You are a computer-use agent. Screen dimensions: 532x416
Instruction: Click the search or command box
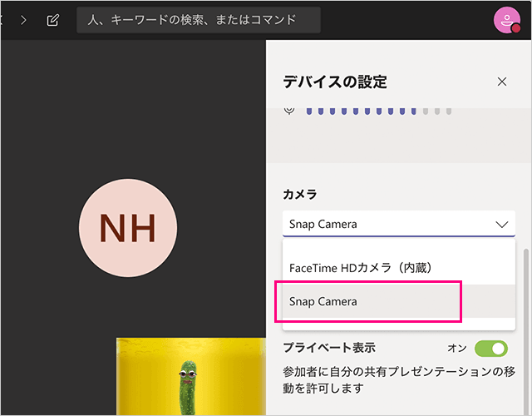pos(199,20)
